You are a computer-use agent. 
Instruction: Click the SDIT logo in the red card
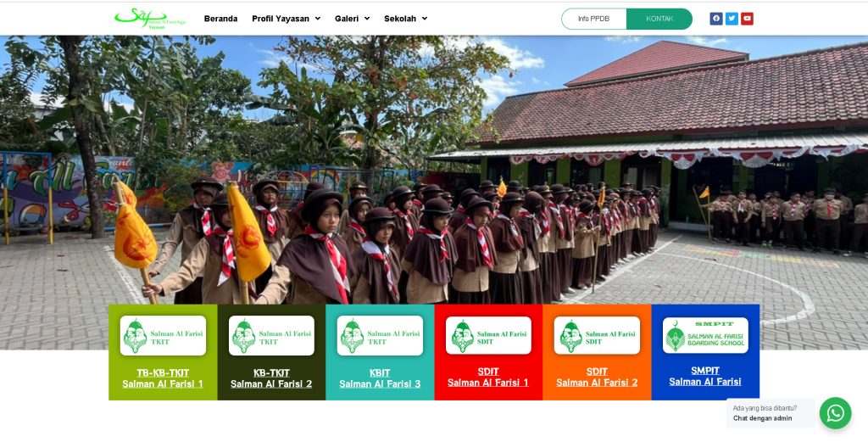(x=488, y=336)
